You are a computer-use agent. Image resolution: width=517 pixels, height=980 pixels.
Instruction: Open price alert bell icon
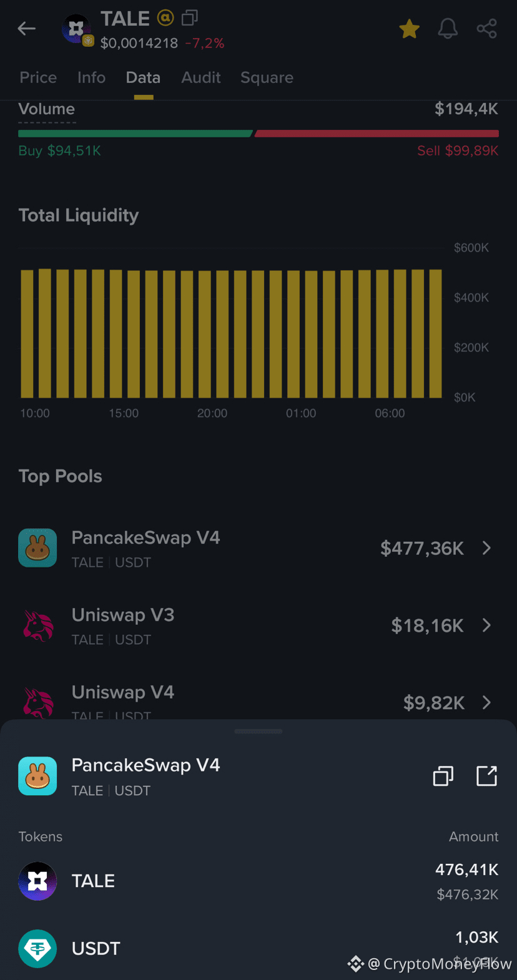click(448, 29)
